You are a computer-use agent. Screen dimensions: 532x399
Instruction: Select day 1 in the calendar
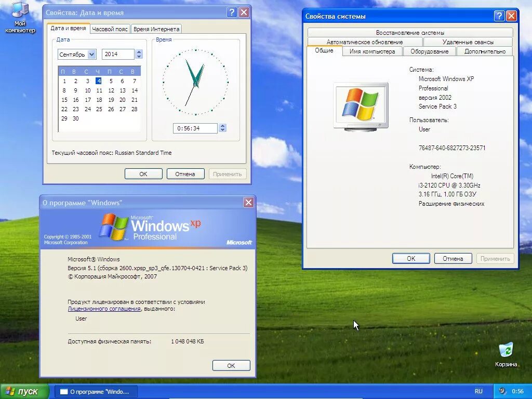point(64,81)
